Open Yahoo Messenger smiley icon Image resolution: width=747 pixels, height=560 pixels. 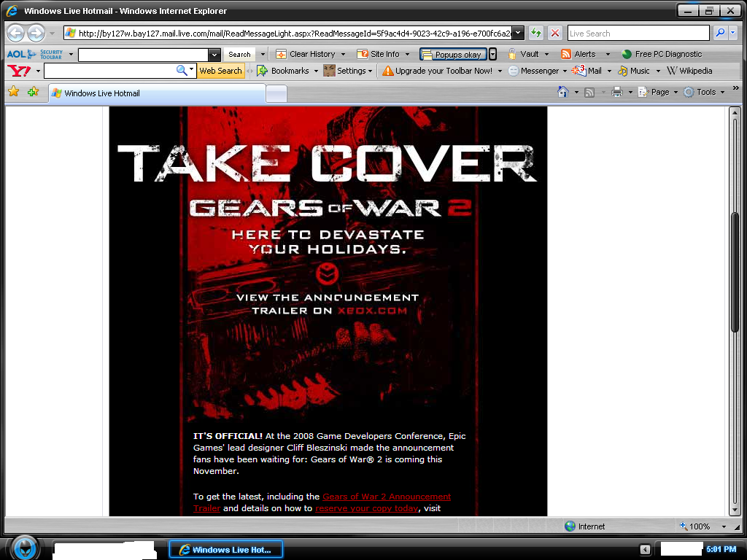[513, 71]
